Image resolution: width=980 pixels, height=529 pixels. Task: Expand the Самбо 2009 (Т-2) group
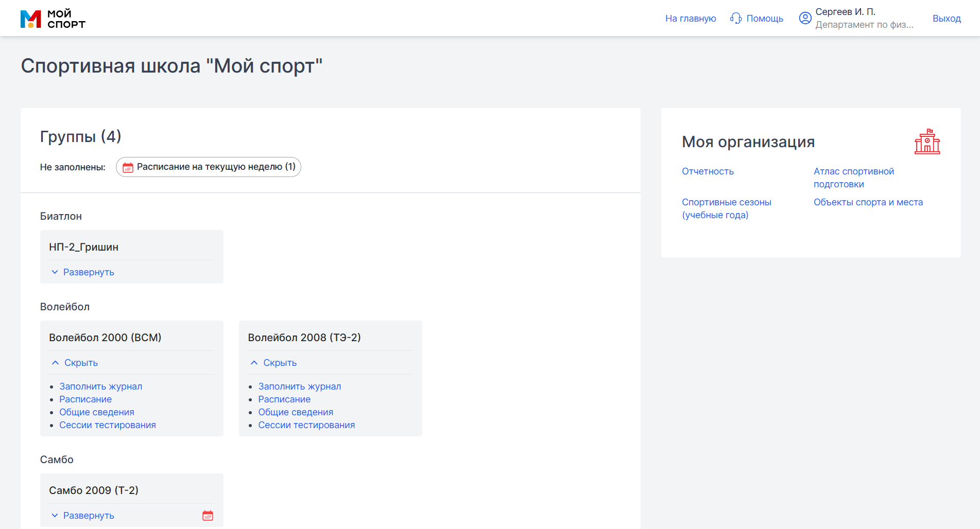click(x=88, y=516)
